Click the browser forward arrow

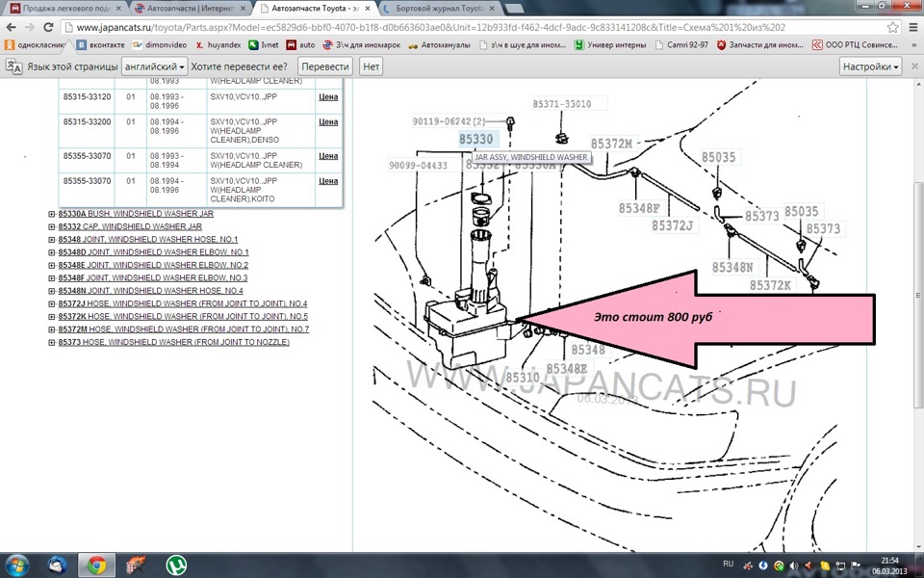pos(30,27)
